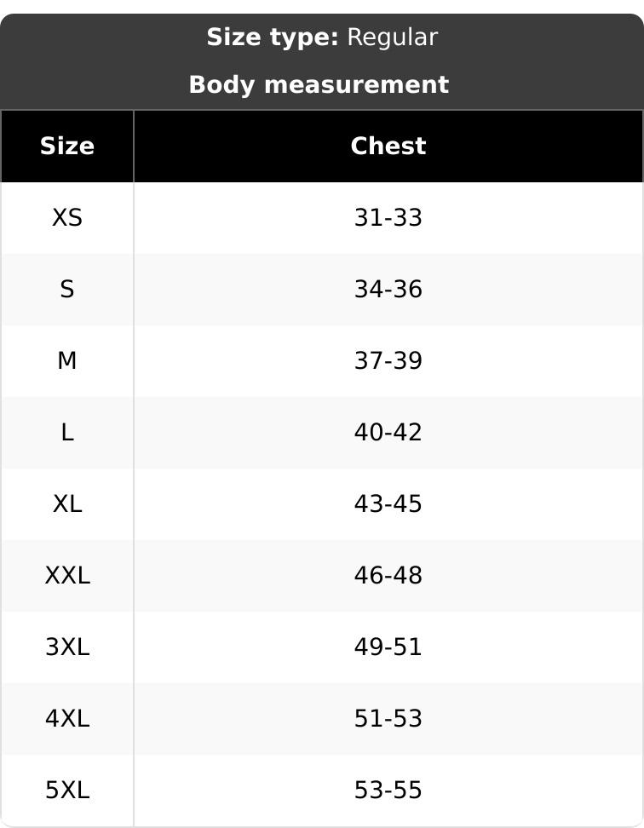This screenshot has height=828, width=644.
Task: Click the 37-39 chest value
Action: tap(388, 360)
